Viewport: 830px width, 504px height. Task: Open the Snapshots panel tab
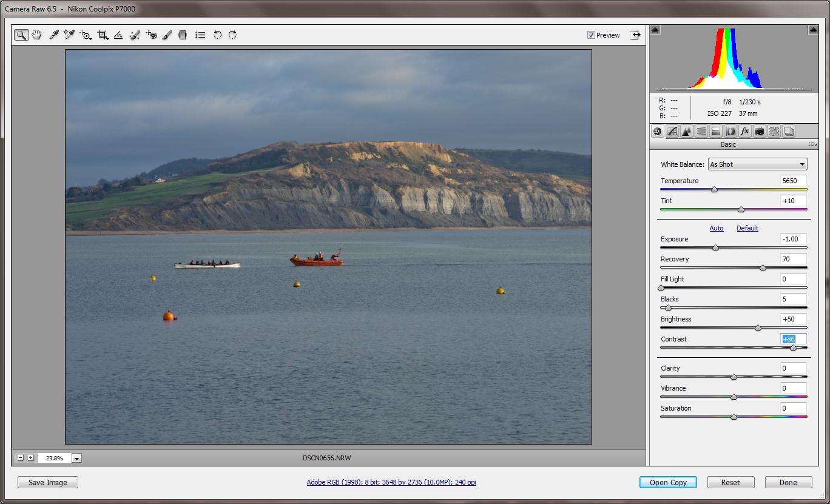789,131
